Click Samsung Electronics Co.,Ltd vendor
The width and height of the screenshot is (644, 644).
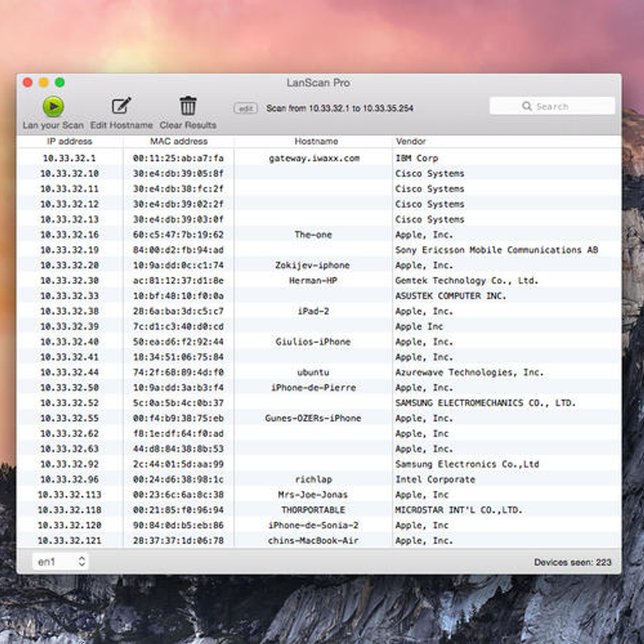pyautogui.click(x=467, y=464)
